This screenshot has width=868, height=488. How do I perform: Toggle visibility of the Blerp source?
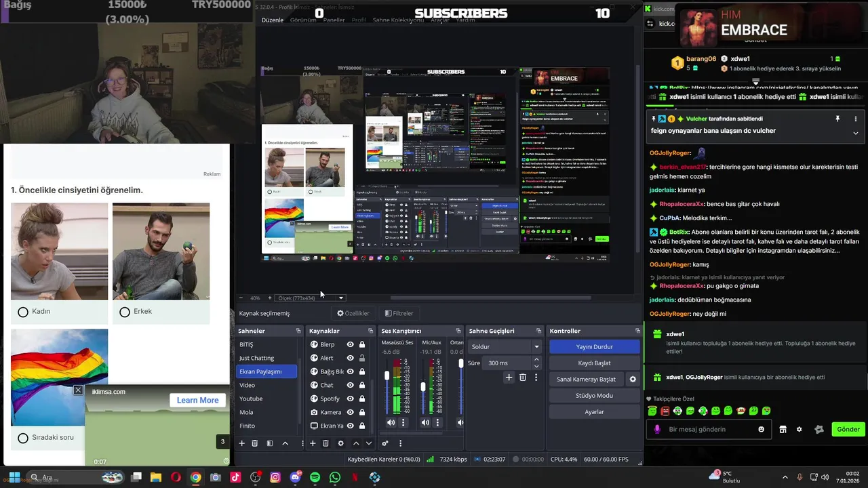pyautogui.click(x=350, y=344)
